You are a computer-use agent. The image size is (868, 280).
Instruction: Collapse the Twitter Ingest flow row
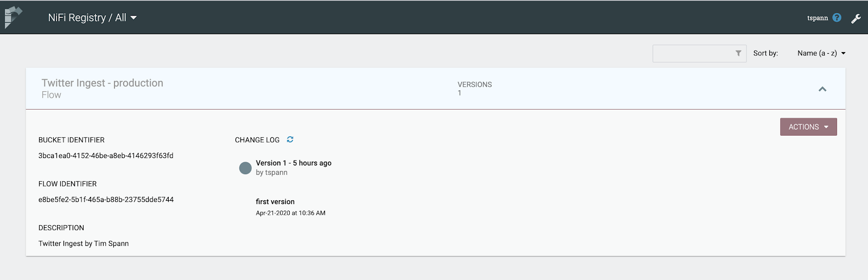pyautogui.click(x=822, y=89)
